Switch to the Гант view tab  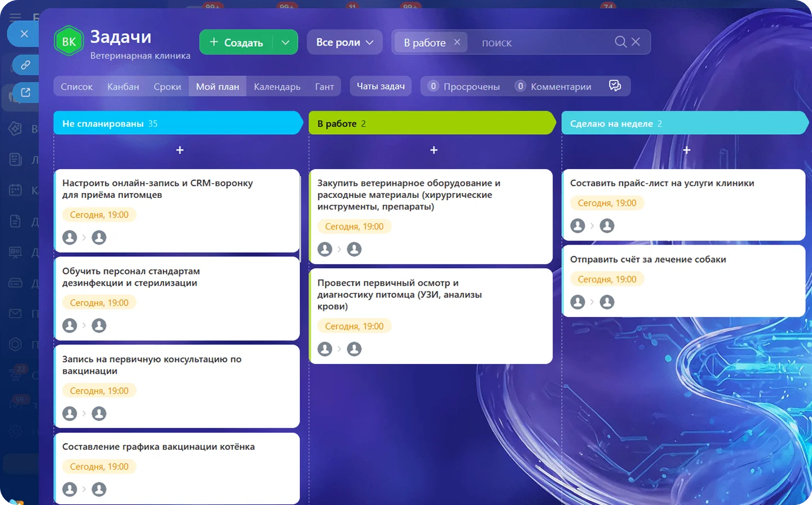point(324,86)
